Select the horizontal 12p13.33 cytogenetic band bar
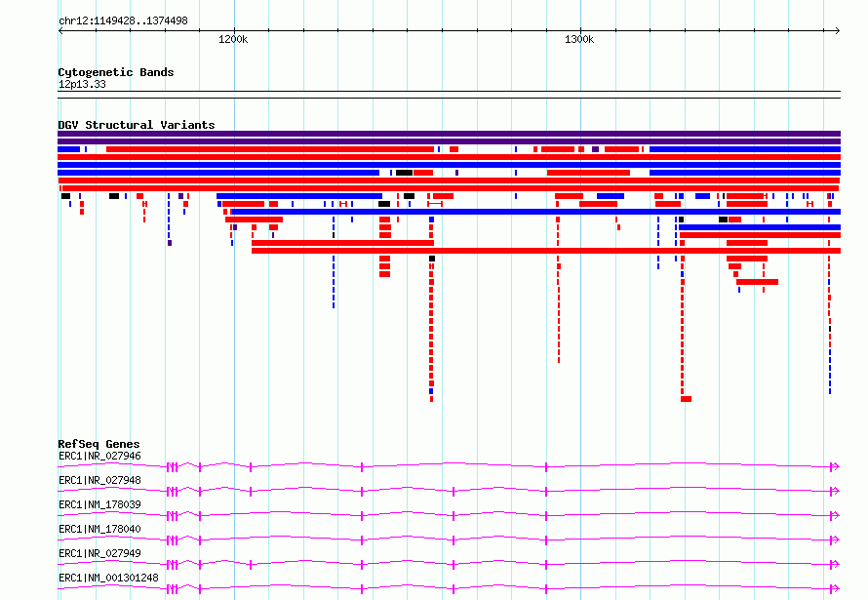 pos(449,95)
